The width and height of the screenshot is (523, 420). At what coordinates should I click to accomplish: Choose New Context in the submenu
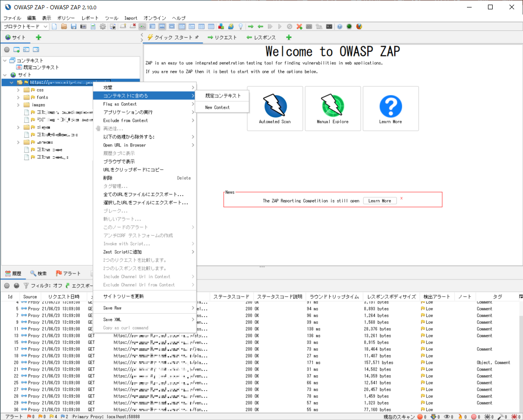222,107
